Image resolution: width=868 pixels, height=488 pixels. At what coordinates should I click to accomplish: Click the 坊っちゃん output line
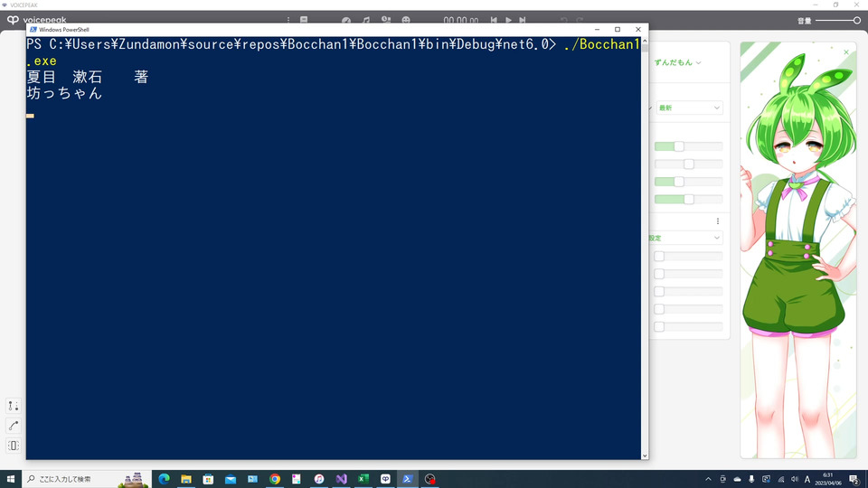click(65, 93)
